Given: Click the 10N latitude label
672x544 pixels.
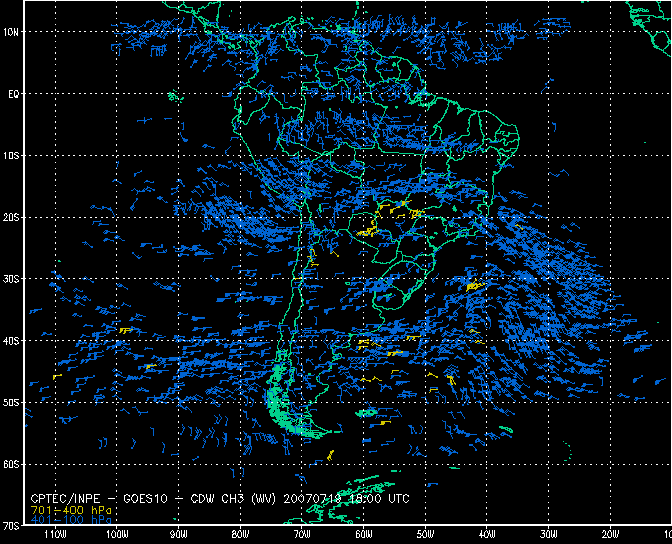Looking at the screenshot, I should click(11, 32).
